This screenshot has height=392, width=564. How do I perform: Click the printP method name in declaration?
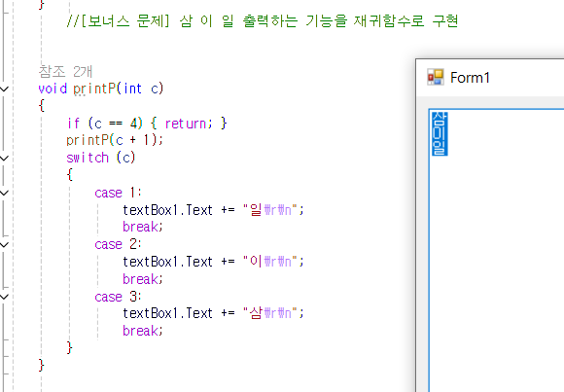94,89
